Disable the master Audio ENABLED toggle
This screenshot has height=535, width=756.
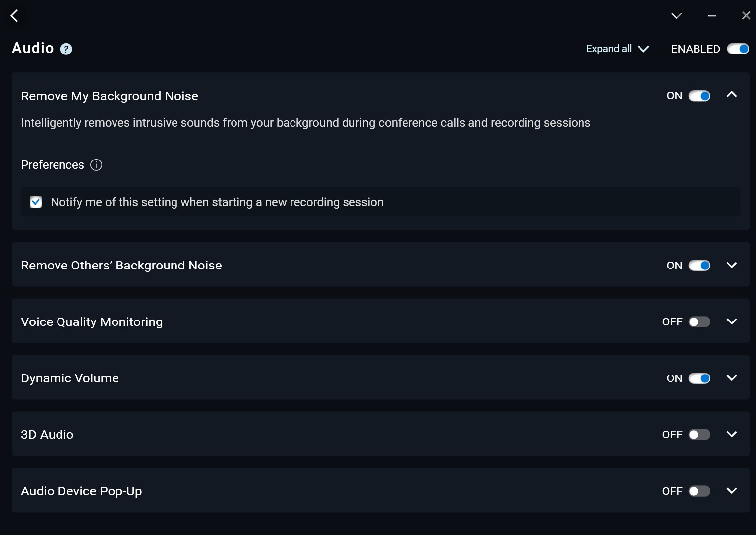[x=738, y=49]
